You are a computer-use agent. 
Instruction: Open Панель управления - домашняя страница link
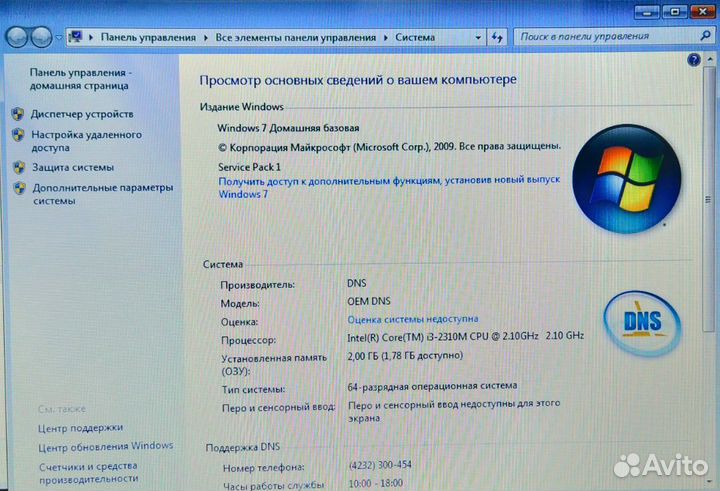80,79
